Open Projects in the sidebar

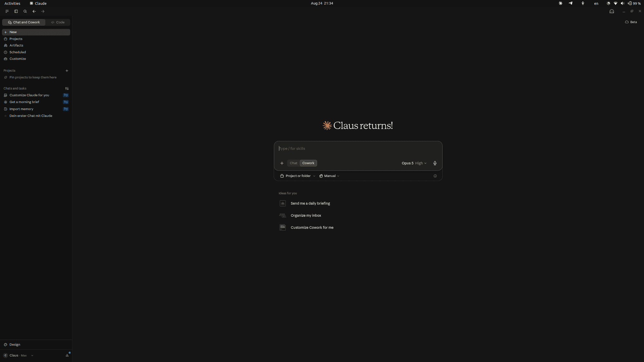point(36,39)
